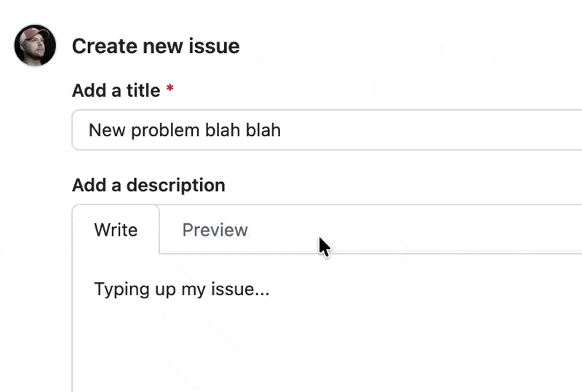Click the "Create new issue" heading
582x392 pixels.
(x=156, y=46)
